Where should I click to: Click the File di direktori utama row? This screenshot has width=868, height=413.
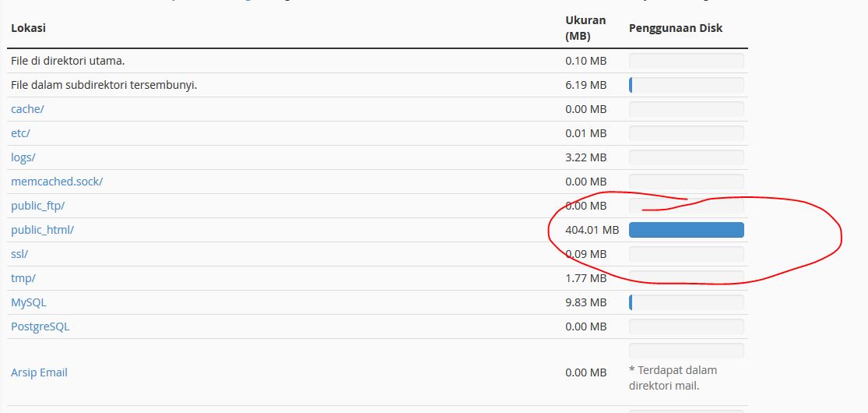[x=378, y=61]
